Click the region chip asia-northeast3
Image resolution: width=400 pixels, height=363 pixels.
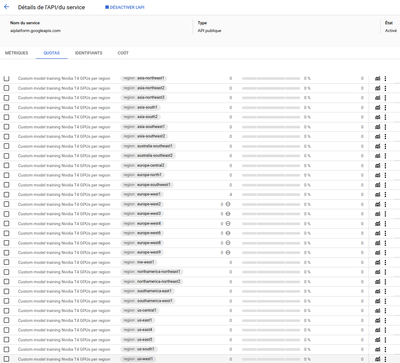click(x=144, y=98)
